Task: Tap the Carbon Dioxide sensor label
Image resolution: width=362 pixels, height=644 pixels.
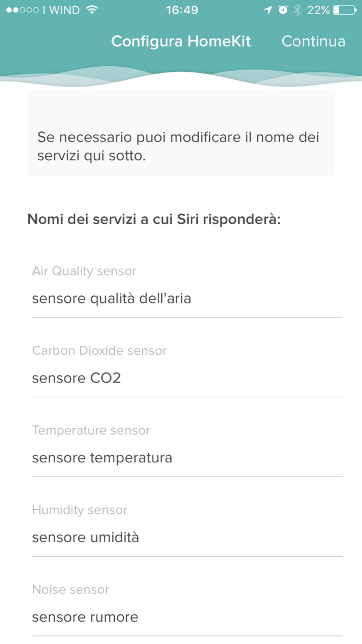Action: [x=100, y=351]
